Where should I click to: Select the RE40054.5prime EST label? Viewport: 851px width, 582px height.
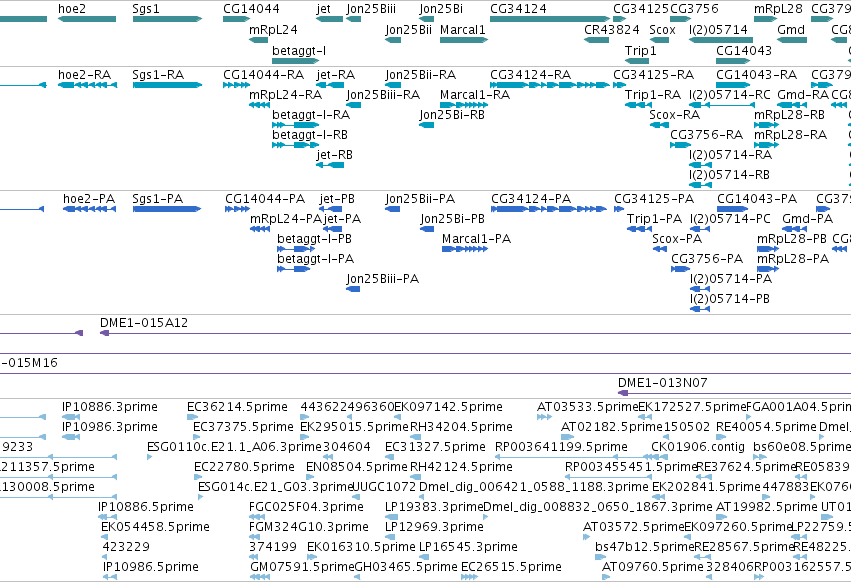tap(766, 427)
